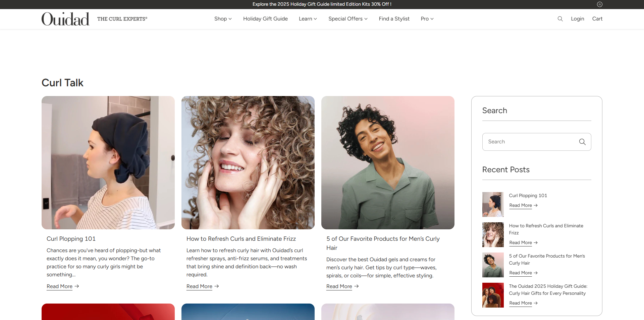644x320 pixels.
Task: Go to the Login page
Action: tap(577, 19)
